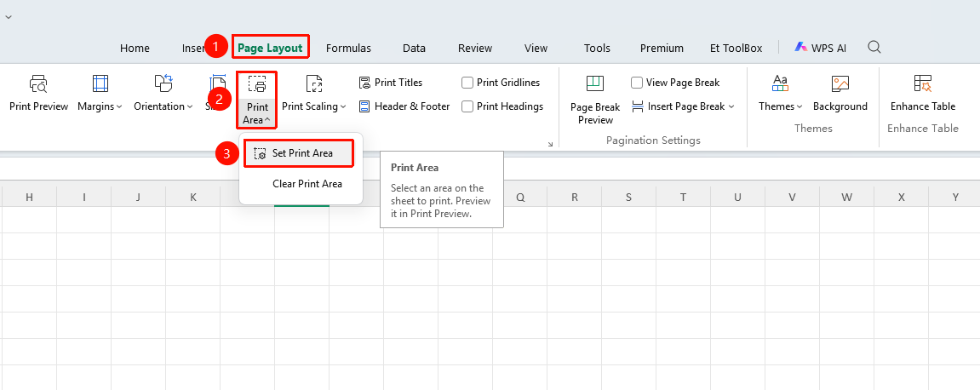Choose Clear Print Area menu entry

[307, 184]
